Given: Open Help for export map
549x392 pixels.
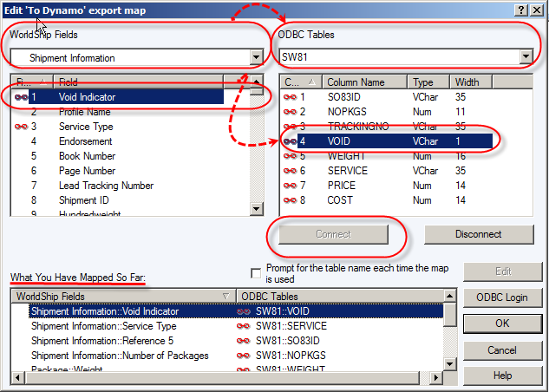Looking at the screenshot, I should 503,376.
